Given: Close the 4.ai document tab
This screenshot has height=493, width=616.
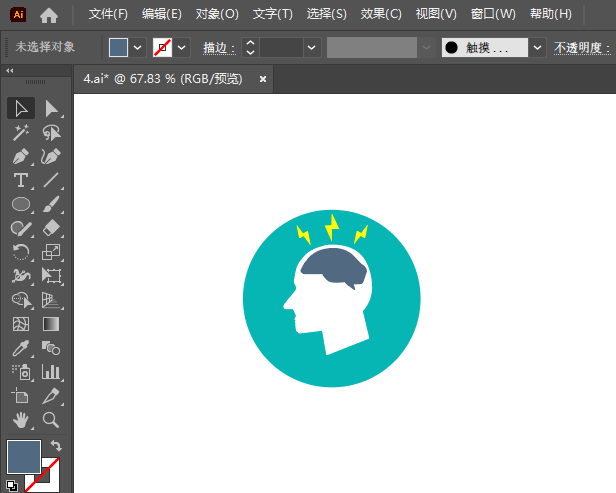Looking at the screenshot, I should point(263,79).
